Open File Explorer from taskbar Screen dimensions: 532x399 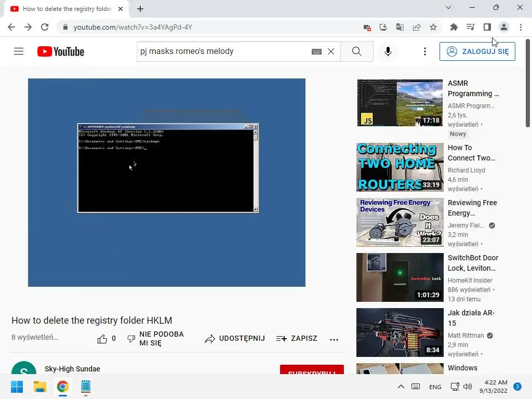coord(39,387)
